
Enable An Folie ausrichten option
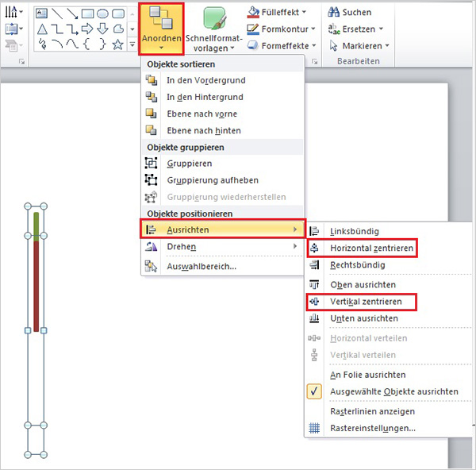367,375
